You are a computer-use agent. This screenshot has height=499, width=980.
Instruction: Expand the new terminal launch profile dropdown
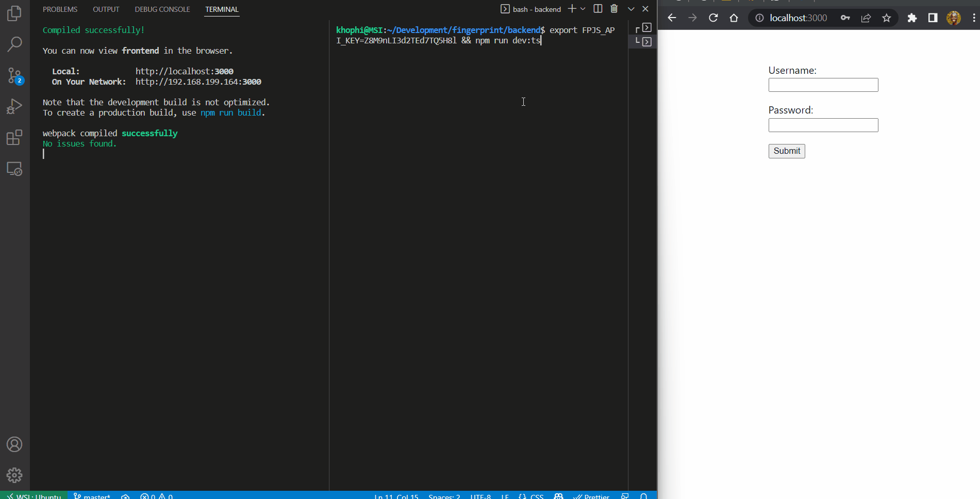click(583, 9)
